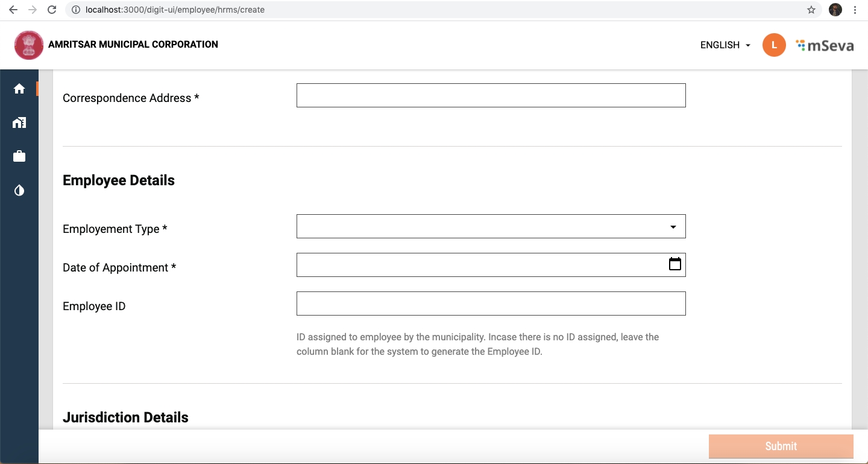Select the browser address bar URL

point(175,10)
